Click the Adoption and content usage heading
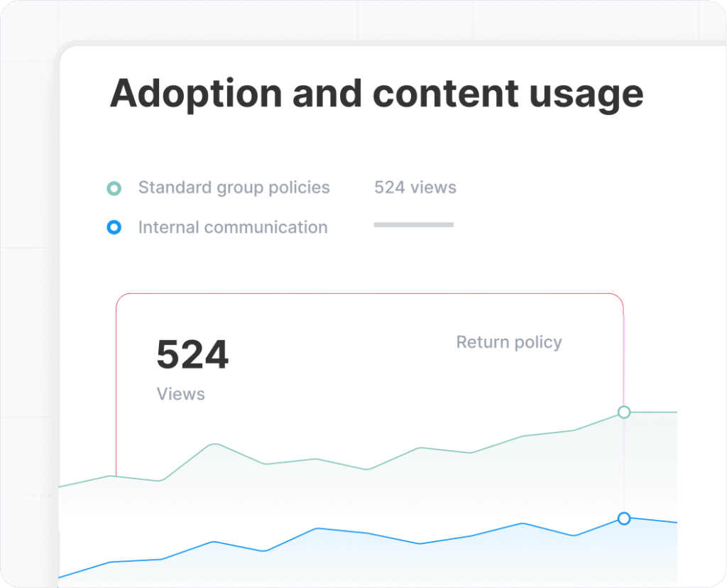Screen dimensions: 727x588 tap(376, 93)
